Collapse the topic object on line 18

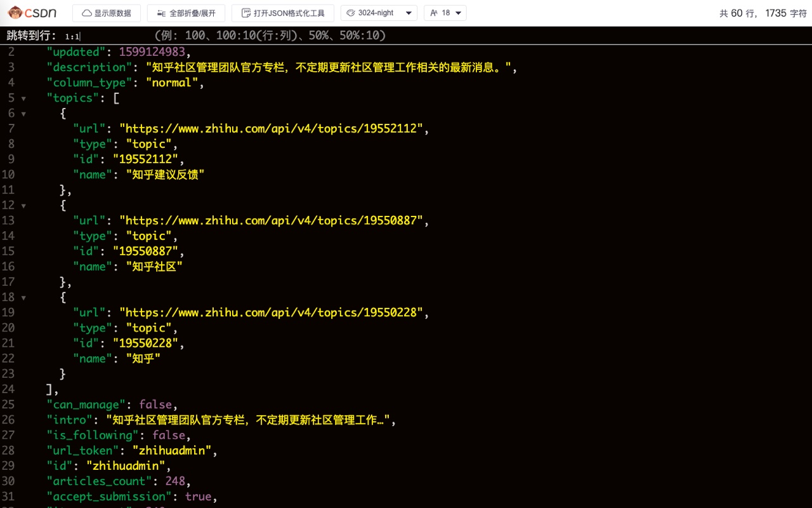pos(23,297)
